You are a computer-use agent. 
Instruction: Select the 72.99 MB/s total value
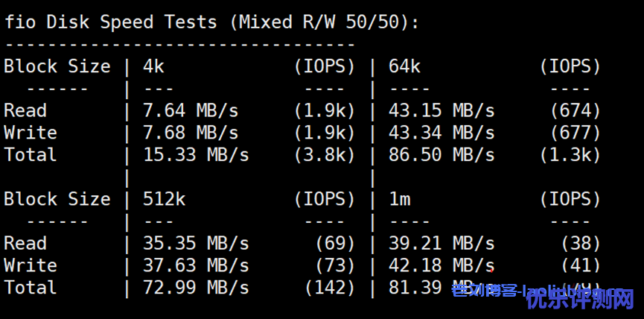pyautogui.click(x=196, y=288)
